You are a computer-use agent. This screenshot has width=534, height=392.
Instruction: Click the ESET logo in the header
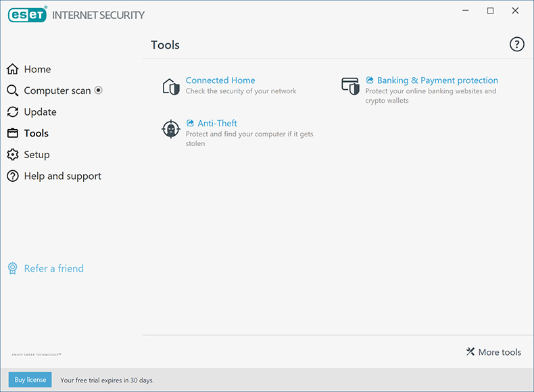(27, 15)
